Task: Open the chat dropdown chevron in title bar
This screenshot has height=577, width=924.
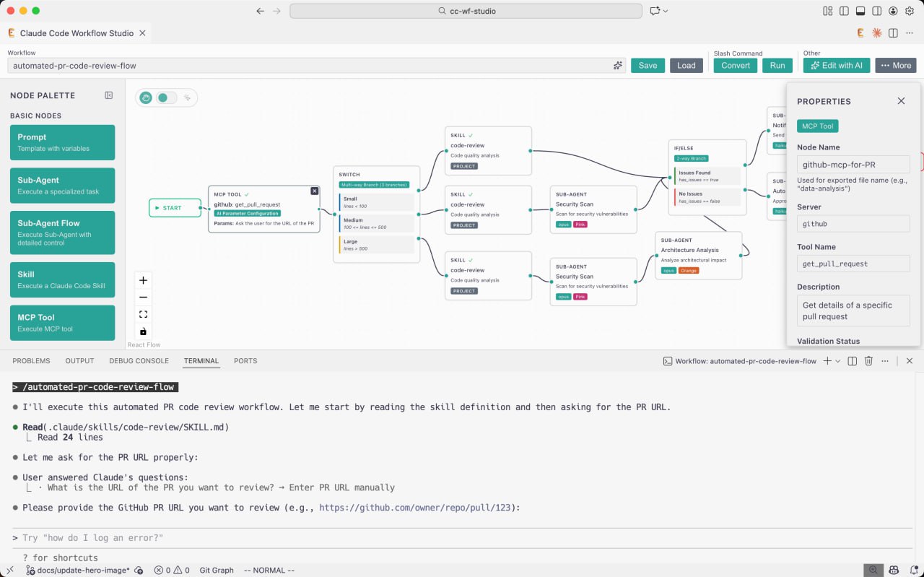Action: tap(665, 11)
